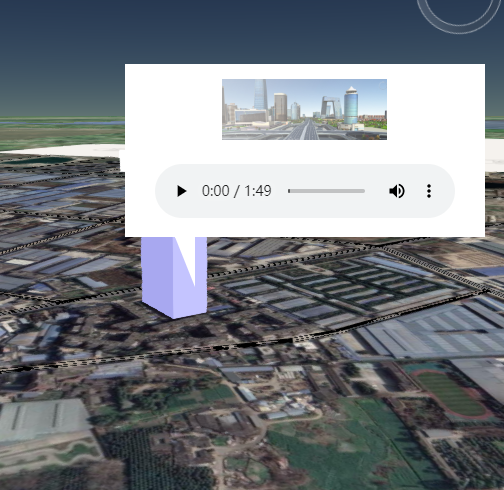This screenshot has width=504, height=490.
Task: Click the small white label behind the popup's edge
Action: coord(122,161)
